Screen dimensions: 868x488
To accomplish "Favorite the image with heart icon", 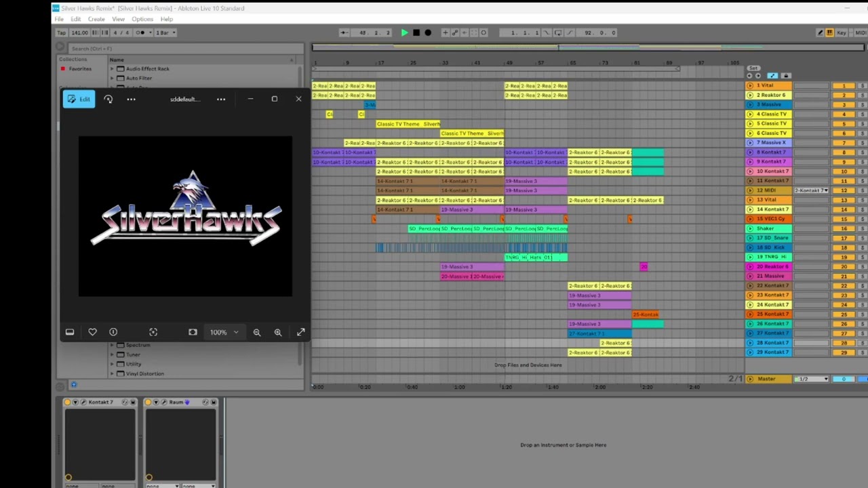I will pos(93,332).
